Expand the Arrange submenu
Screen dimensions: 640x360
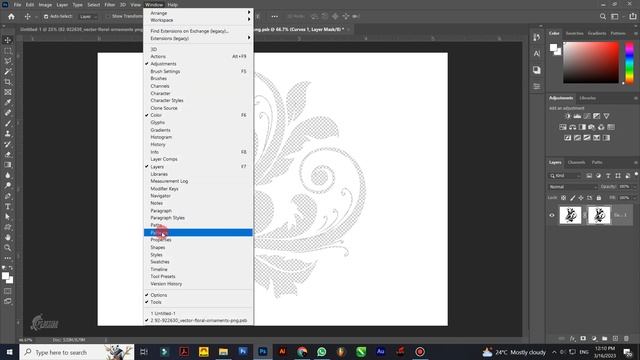[198, 13]
